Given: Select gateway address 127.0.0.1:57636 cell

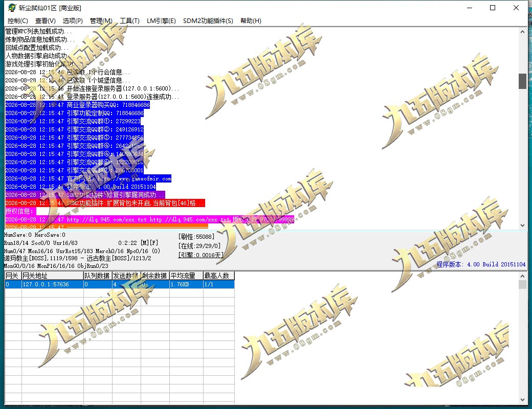Looking at the screenshot, I should [53, 284].
